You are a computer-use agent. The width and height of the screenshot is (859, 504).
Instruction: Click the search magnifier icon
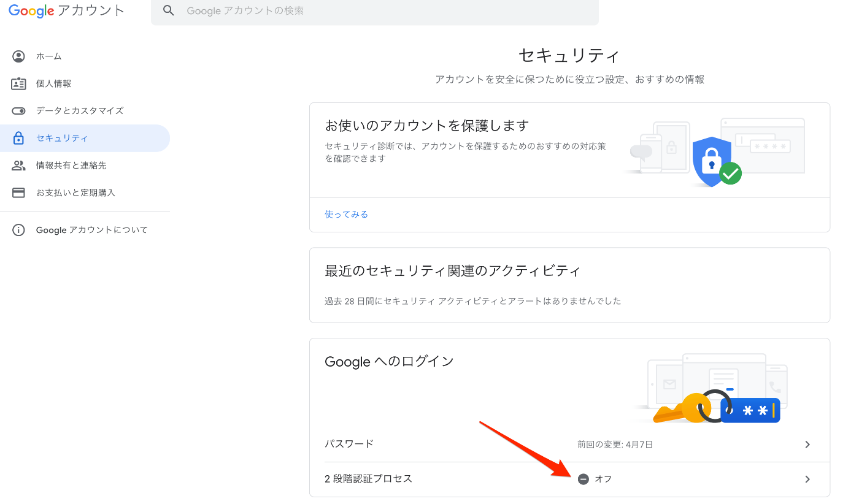169,11
